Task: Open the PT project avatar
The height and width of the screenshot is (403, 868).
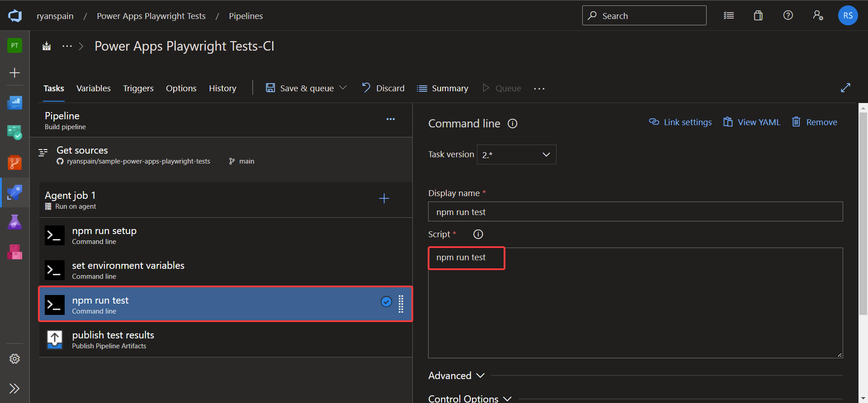Action: pyautogui.click(x=14, y=45)
